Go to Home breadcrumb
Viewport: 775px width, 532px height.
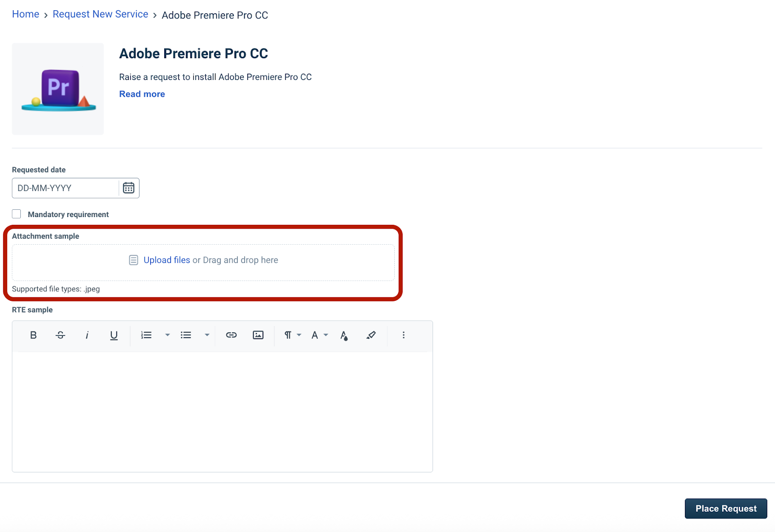(26, 14)
